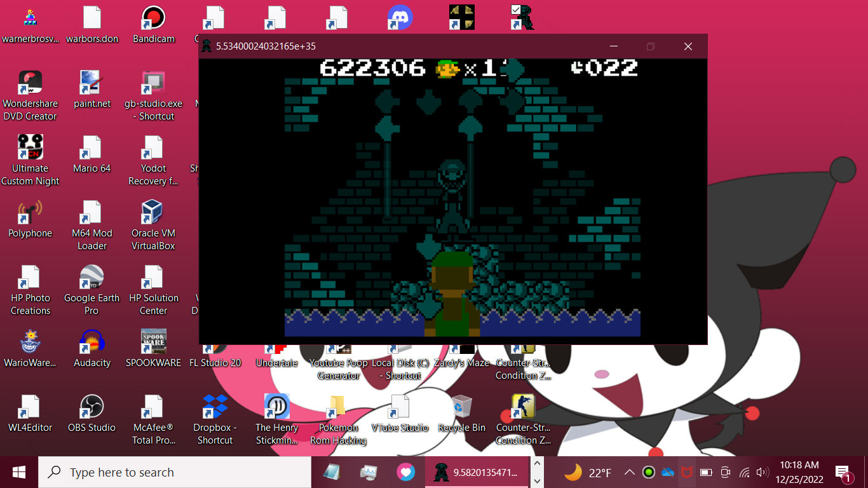Click the McAfee tray icon
868x488 pixels.
[x=686, y=472]
